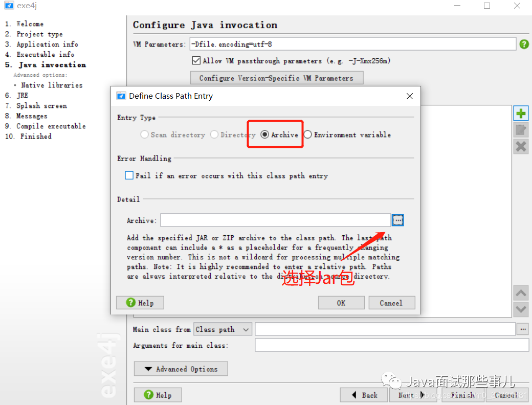This screenshot has width=532, height=405.
Task: Click the green help icon beside VM Parameters
Action: coord(524,44)
